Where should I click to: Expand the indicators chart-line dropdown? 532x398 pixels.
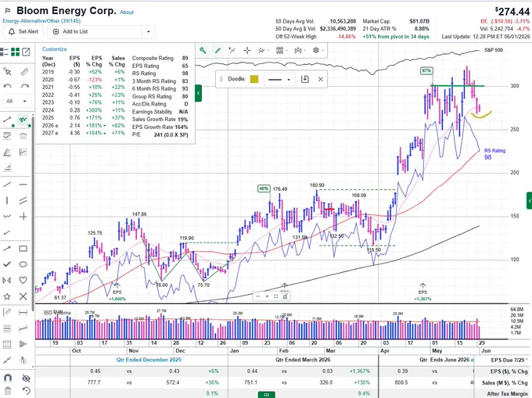click(x=262, y=51)
